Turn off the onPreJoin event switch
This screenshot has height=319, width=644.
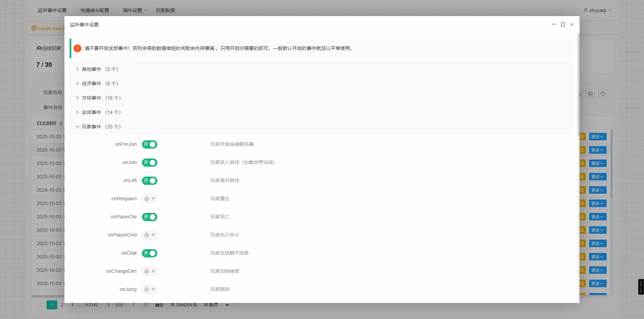click(x=149, y=144)
